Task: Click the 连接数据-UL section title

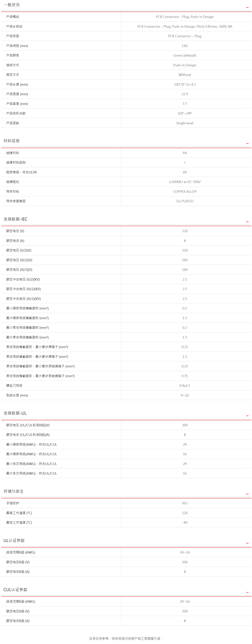Action: [15, 413]
